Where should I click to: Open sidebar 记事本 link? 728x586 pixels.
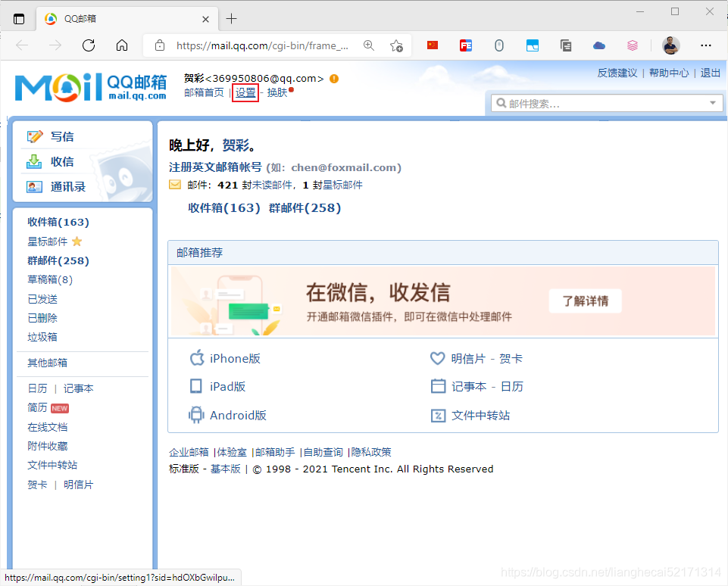[x=79, y=388]
